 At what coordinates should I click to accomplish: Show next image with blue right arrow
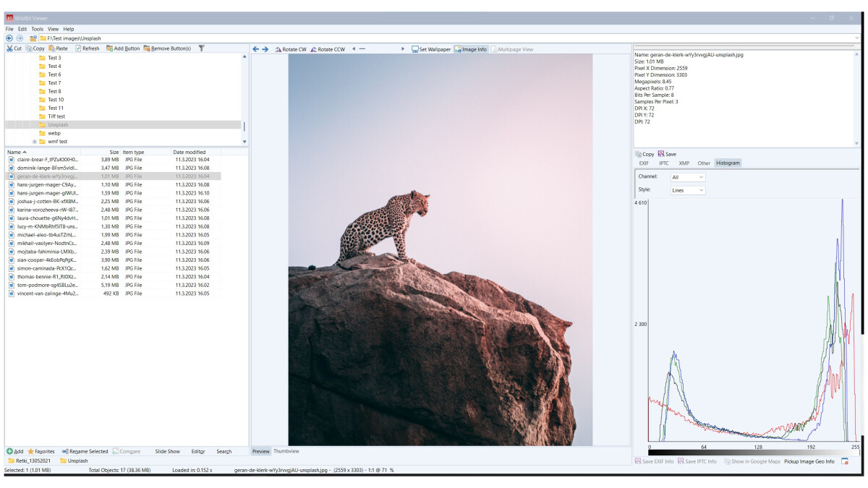coord(265,49)
